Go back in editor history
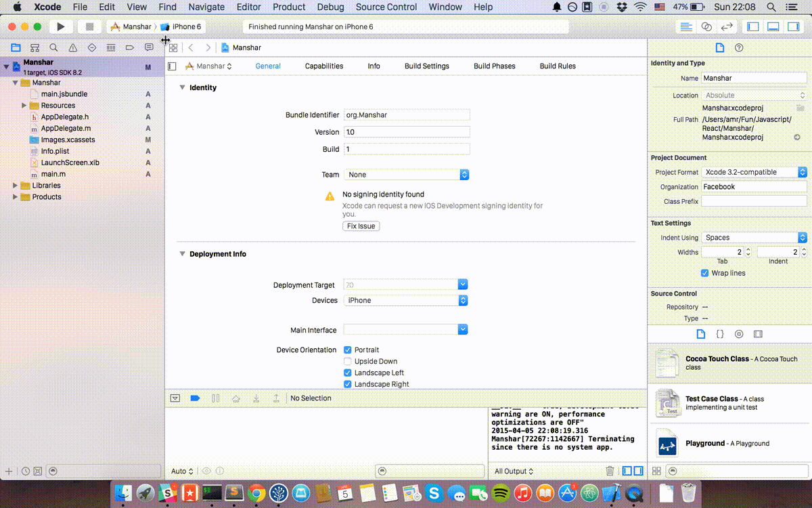 point(191,47)
